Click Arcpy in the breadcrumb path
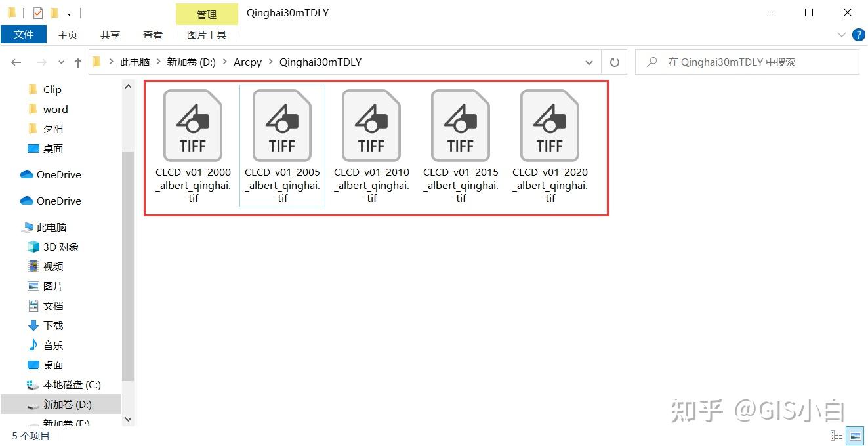The image size is (868, 446). tap(247, 62)
